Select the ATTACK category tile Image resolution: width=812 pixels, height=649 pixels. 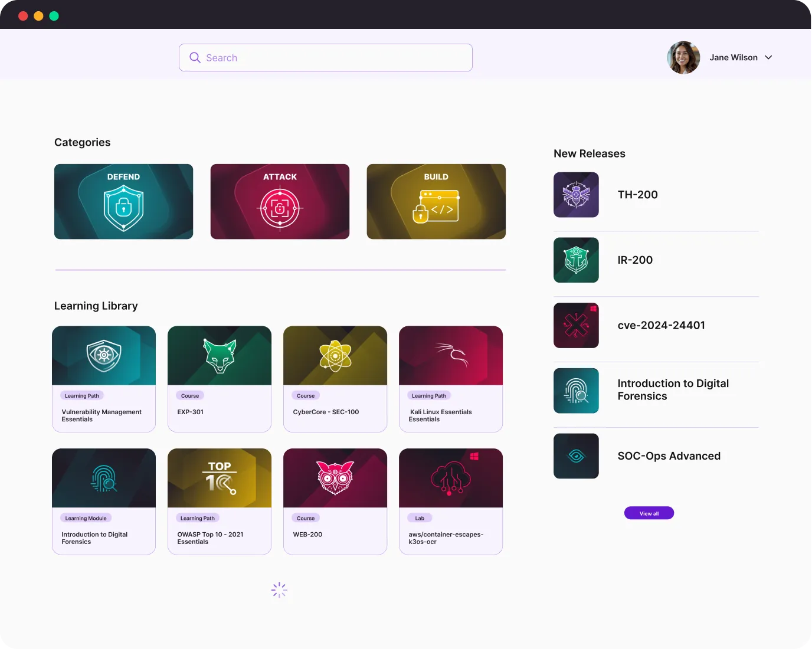280,202
